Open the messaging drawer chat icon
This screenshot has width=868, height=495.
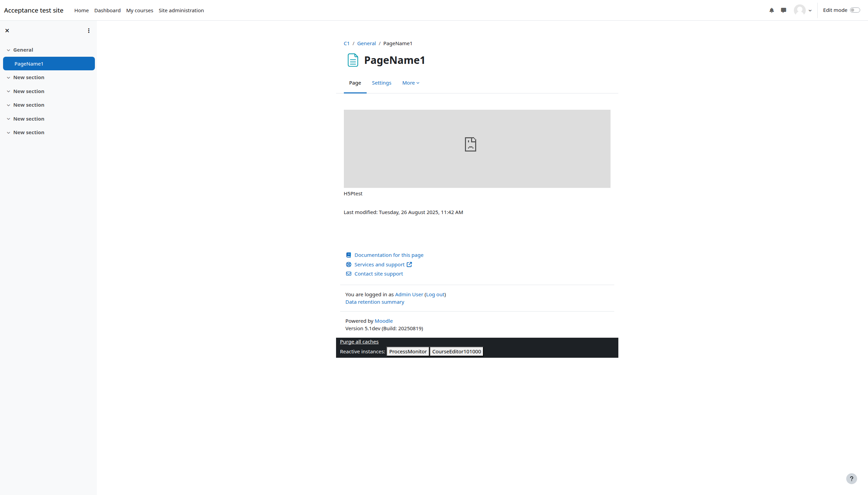pyautogui.click(x=783, y=10)
